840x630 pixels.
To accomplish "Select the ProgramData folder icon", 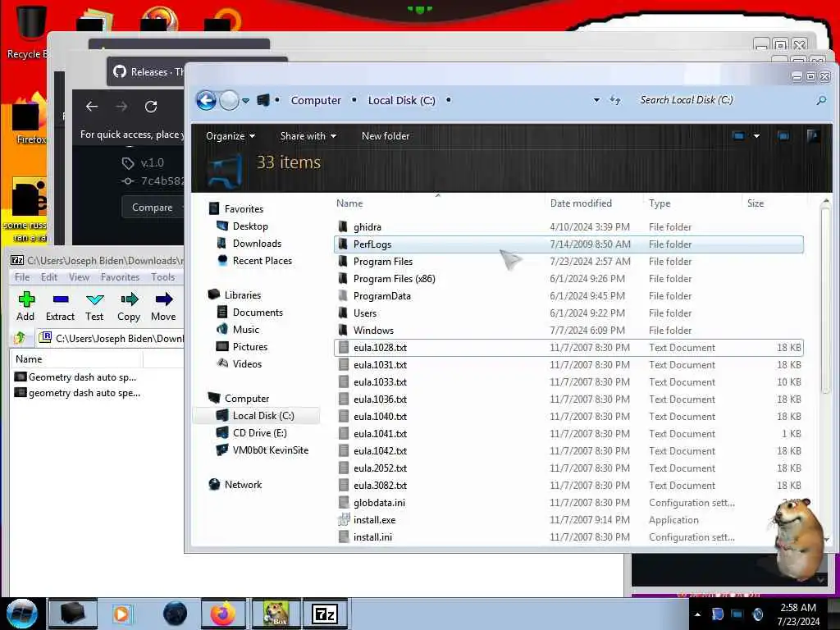I will click(344, 295).
